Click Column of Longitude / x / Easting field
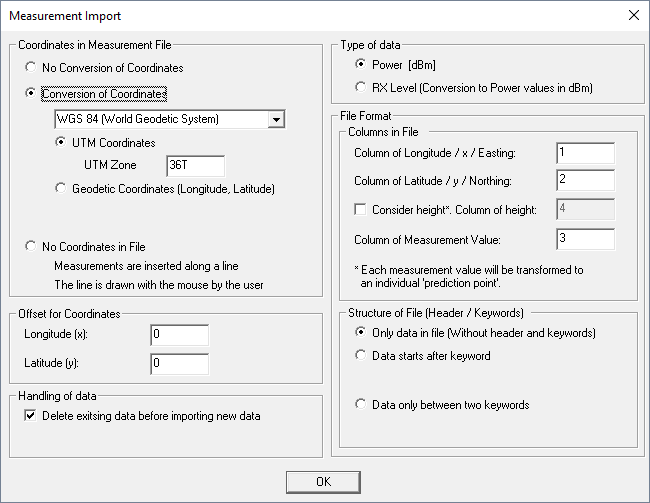Image resolution: width=650 pixels, height=503 pixels. 585,153
